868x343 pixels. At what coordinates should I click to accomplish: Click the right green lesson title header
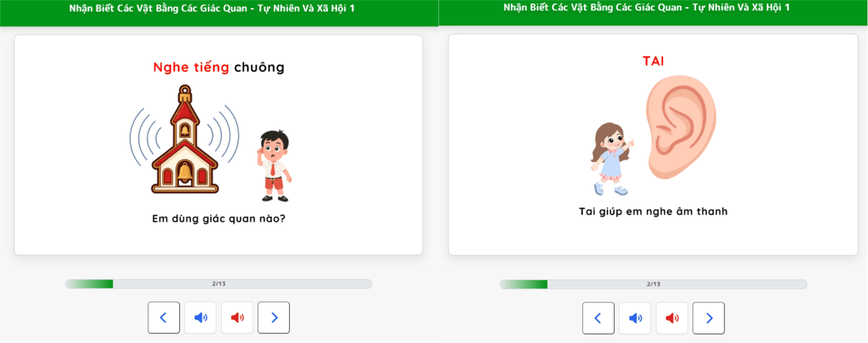pyautogui.click(x=653, y=12)
